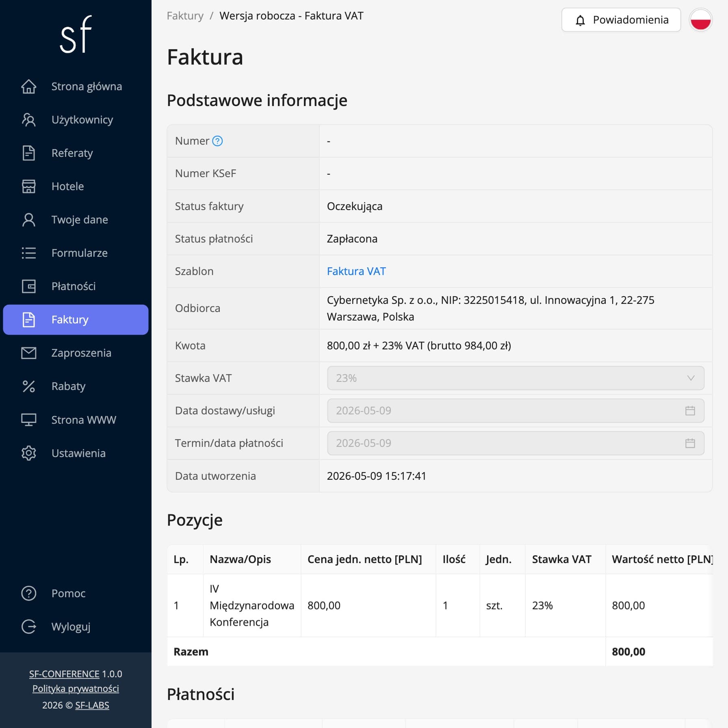Click the monitor icon beside Strona WWW
728x728 pixels.
28,420
